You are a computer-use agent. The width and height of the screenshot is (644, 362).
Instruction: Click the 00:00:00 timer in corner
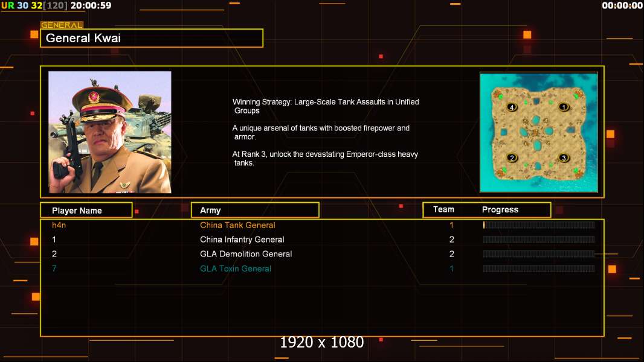[622, 6]
